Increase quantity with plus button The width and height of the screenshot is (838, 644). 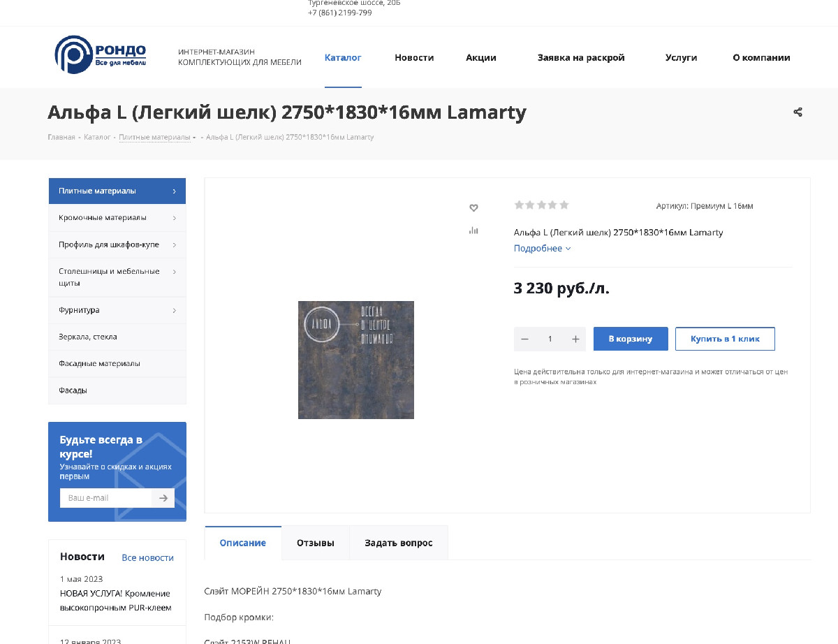tap(575, 339)
